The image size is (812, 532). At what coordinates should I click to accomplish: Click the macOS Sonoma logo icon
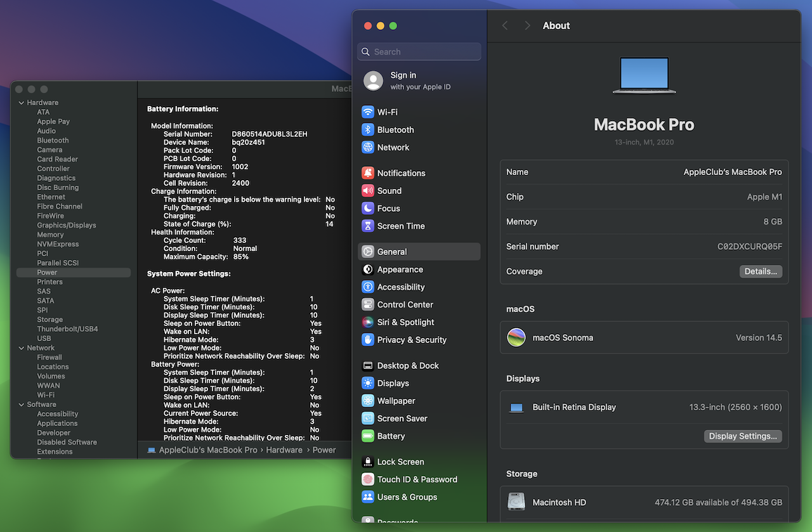[516, 337]
